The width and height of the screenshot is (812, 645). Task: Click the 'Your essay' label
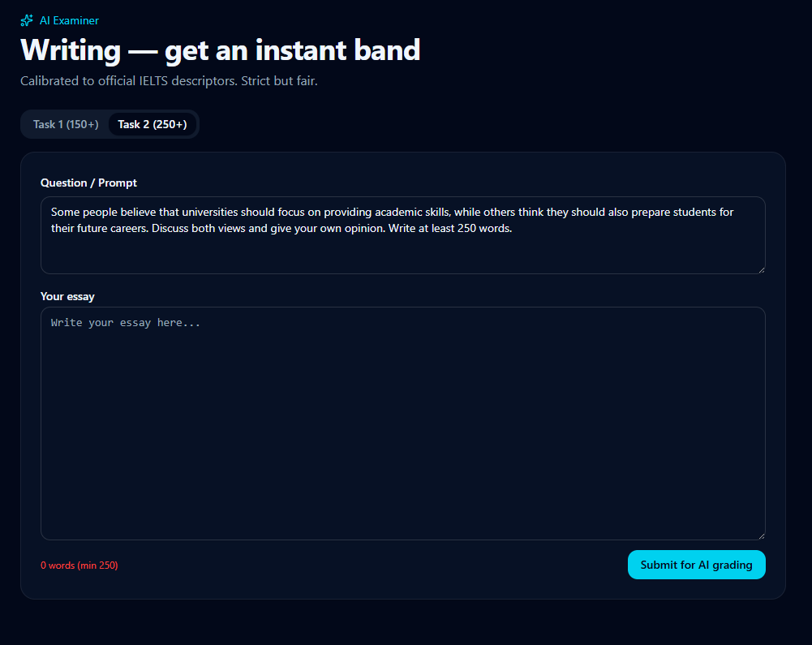[67, 296]
